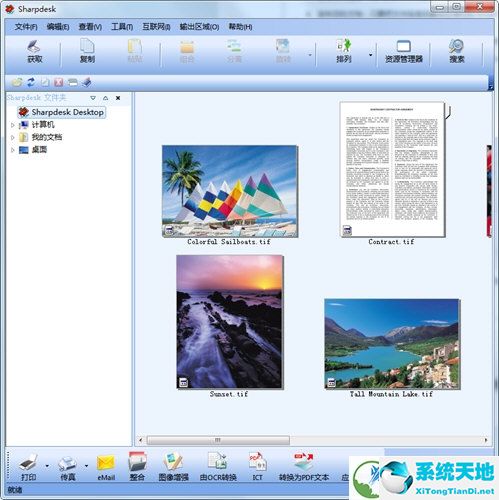The image size is (499, 500).
Task: Click the Sunset.tif file name label
Action: click(229, 394)
